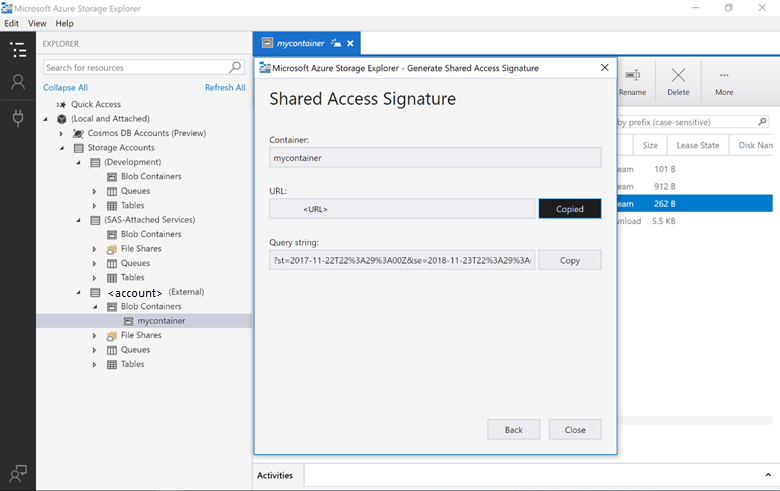Click the Copied button next to URL

(570, 209)
